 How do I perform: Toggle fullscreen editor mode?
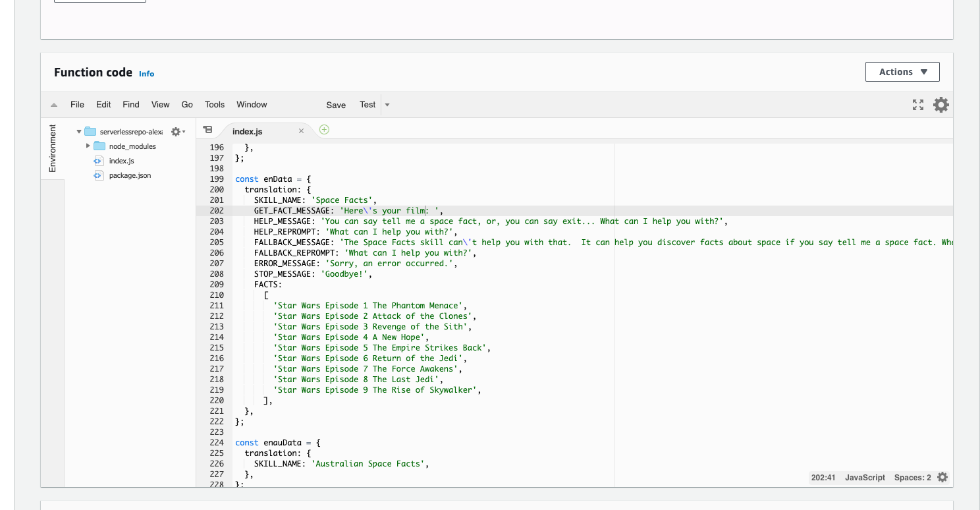[918, 105]
